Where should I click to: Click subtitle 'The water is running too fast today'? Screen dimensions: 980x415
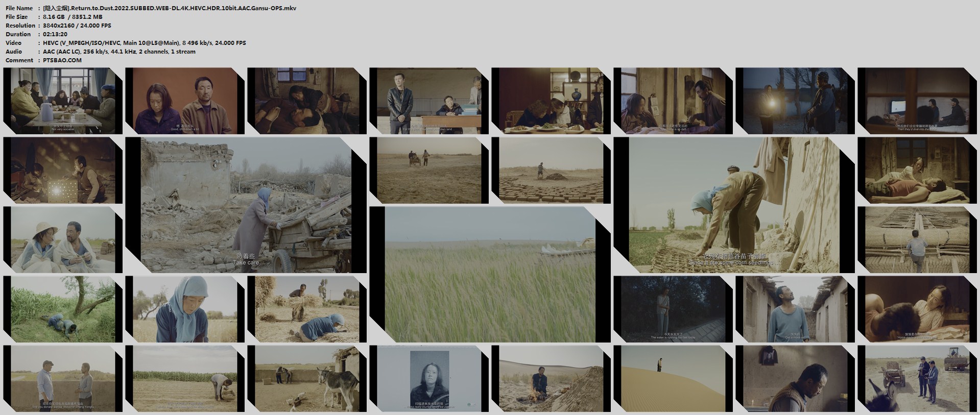pos(673,337)
